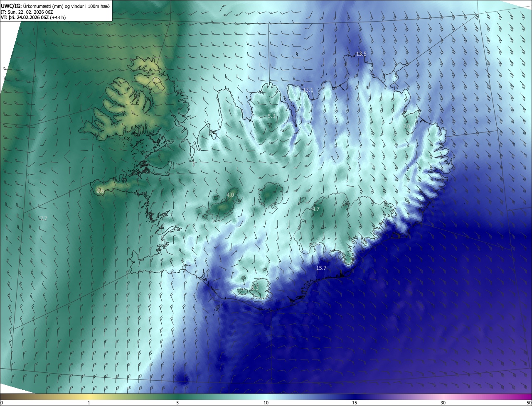
Task: Click the 5.3 precipitation value label
Action: (271, 116)
